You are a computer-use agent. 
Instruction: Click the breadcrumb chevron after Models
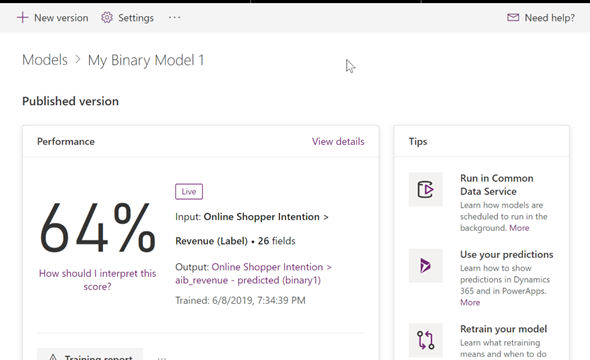(x=78, y=59)
